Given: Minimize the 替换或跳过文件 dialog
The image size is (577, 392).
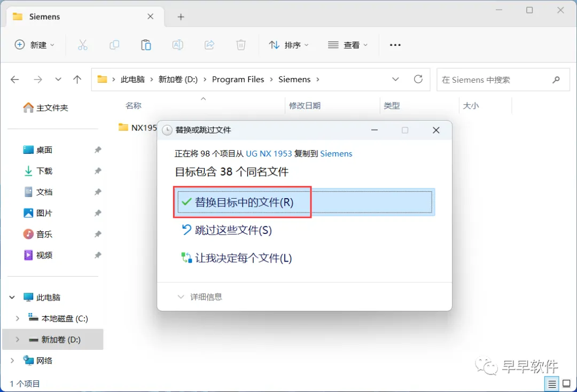Looking at the screenshot, I should tap(375, 130).
